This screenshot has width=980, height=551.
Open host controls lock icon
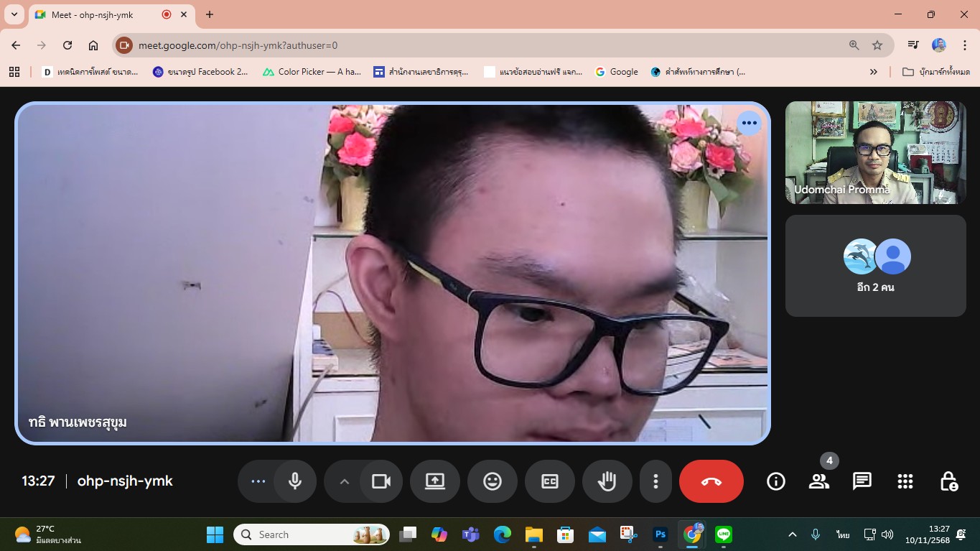coord(948,481)
